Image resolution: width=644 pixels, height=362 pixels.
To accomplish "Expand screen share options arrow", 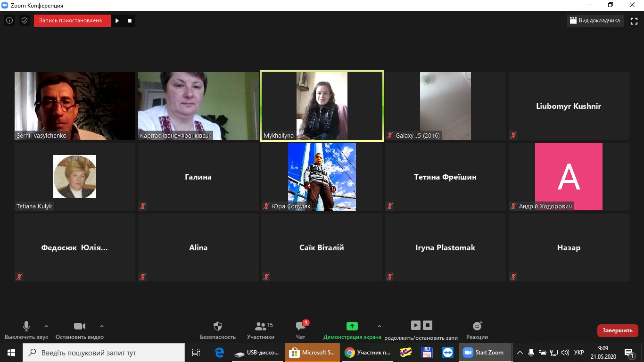I will pyautogui.click(x=380, y=326).
